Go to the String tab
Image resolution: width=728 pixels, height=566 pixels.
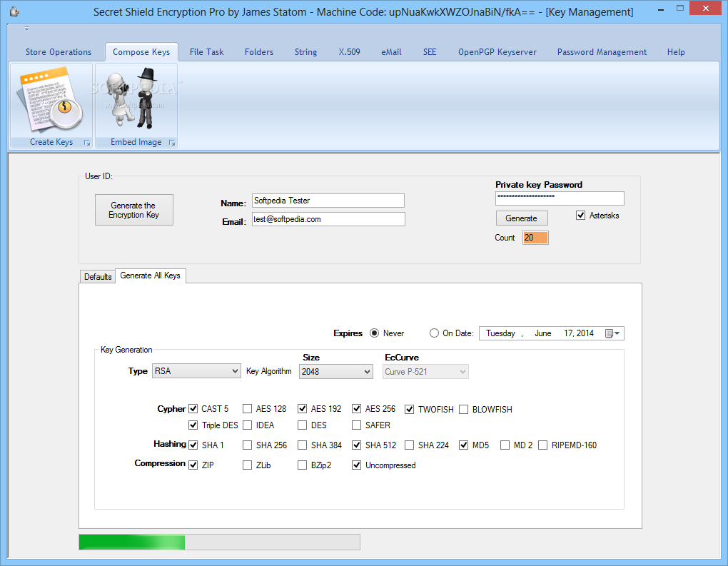point(305,52)
